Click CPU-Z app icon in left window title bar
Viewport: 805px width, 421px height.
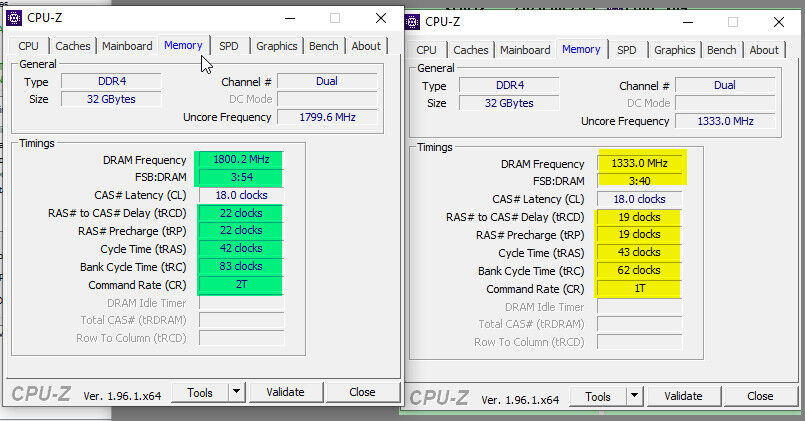14,18
